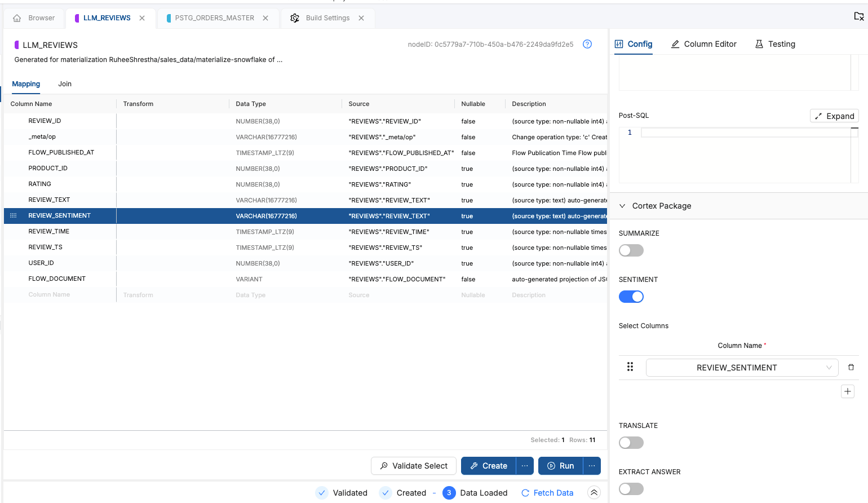This screenshot has width=868, height=503.
Task: Click the plus icon to add another column
Action: tap(847, 391)
